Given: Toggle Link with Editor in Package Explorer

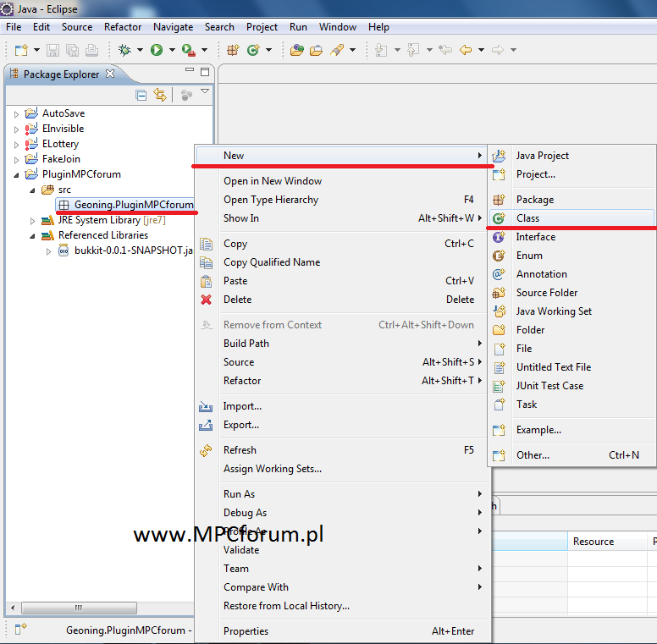Looking at the screenshot, I should (160, 95).
